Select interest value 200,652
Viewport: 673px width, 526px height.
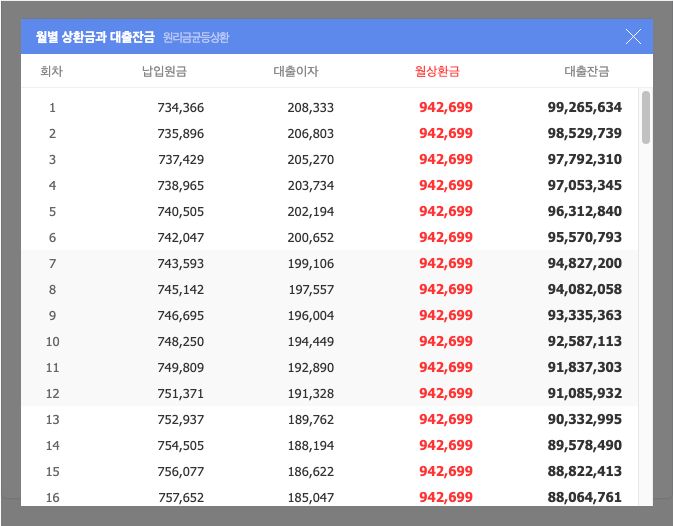coord(311,237)
